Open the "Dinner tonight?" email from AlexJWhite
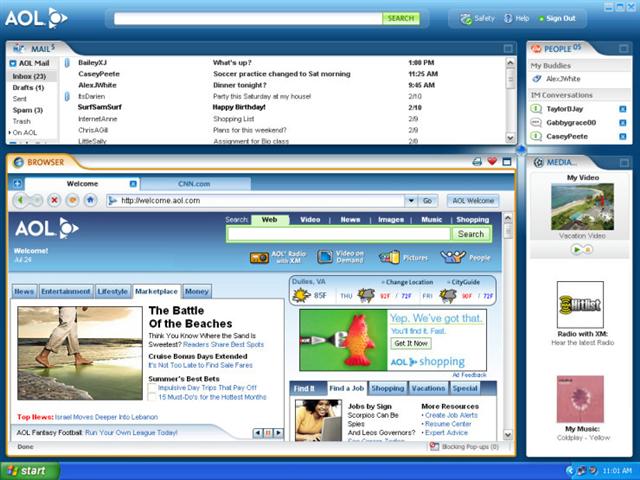This screenshot has height=480, width=640. pyautogui.click(x=240, y=85)
